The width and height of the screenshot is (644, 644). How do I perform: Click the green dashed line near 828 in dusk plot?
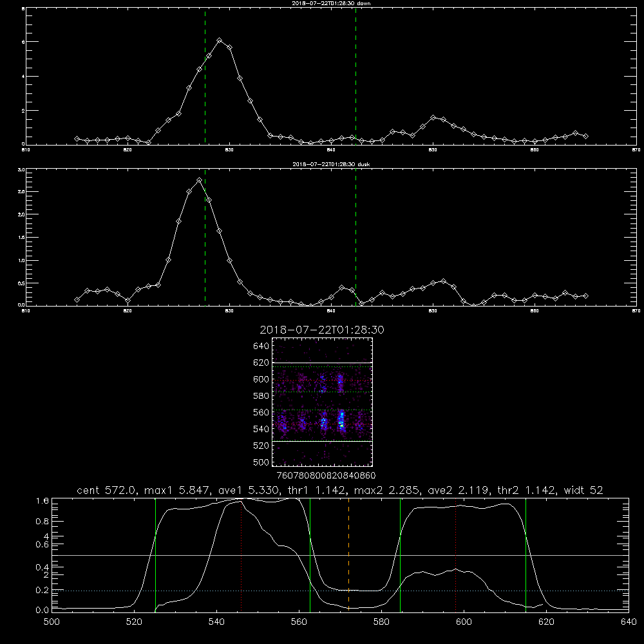(x=205, y=238)
